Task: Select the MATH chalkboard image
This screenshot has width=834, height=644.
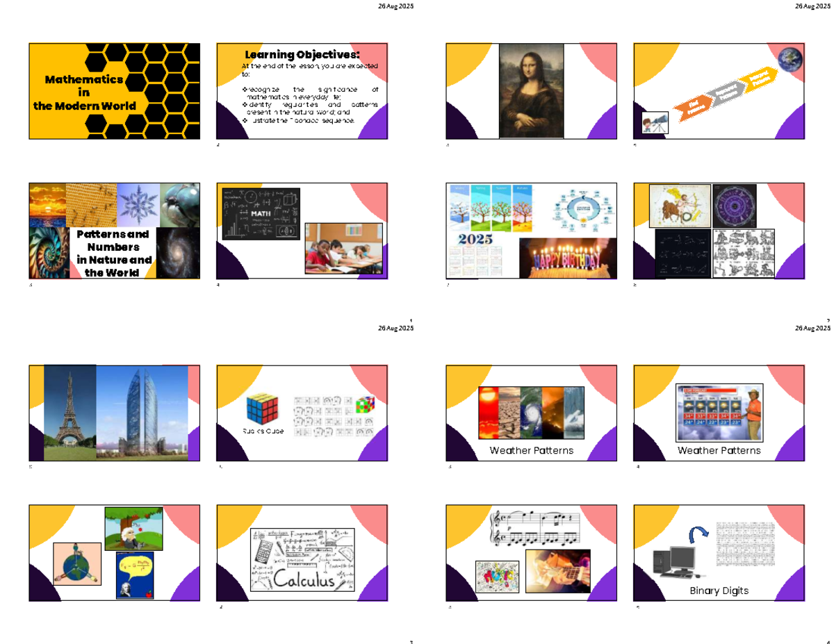Action: (x=261, y=214)
